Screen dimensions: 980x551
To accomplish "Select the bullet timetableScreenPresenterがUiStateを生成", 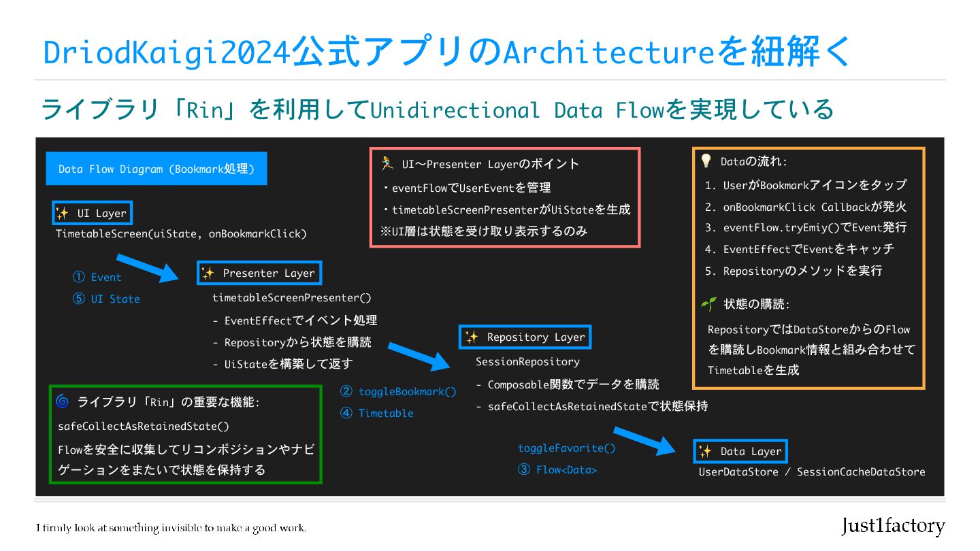I will pos(506,209).
